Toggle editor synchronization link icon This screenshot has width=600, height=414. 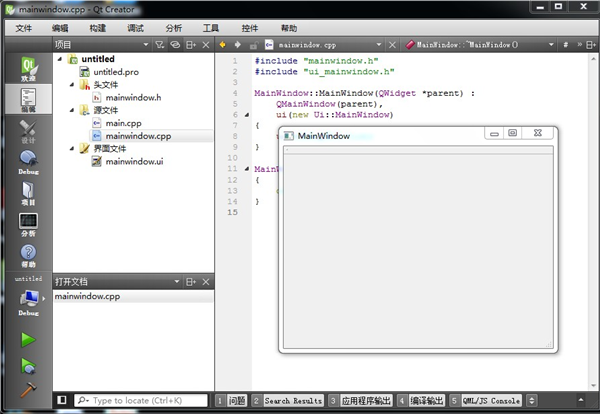[174, 45]
